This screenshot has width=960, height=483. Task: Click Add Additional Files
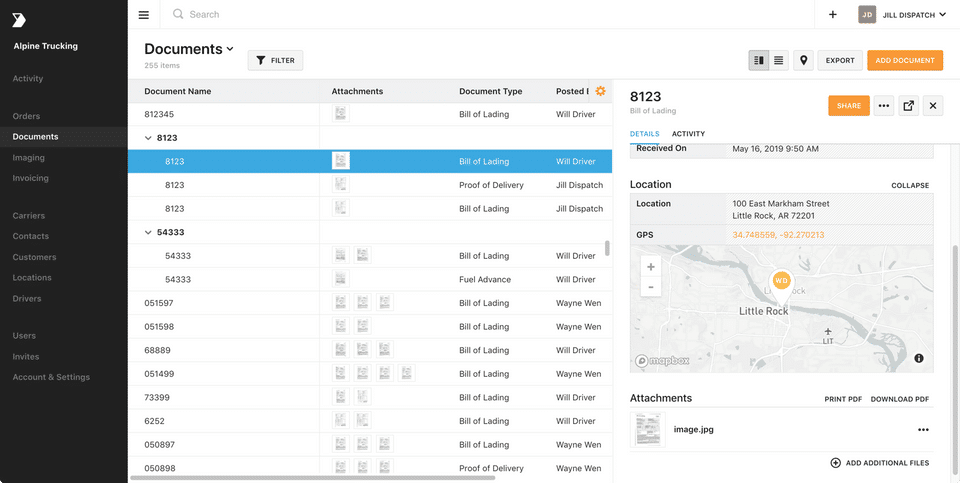coord(880,463)
